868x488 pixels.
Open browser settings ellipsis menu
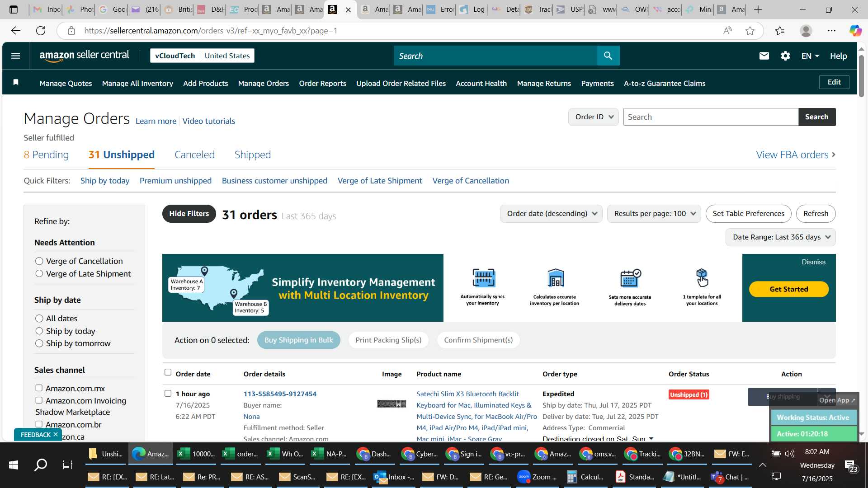(831, 31)
